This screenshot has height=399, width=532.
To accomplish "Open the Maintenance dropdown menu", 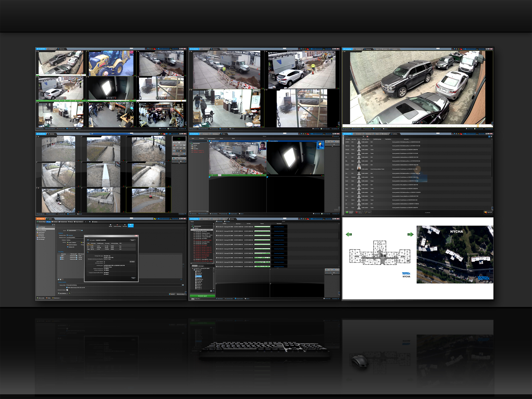I will click(57, 298).
